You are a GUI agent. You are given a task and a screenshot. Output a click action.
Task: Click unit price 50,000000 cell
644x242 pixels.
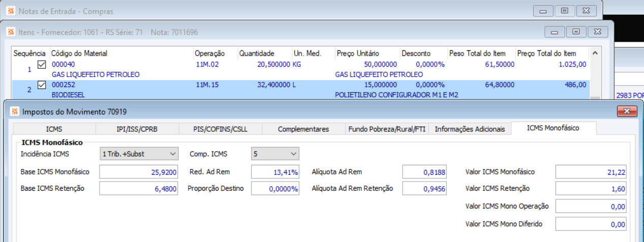point(381,65)
